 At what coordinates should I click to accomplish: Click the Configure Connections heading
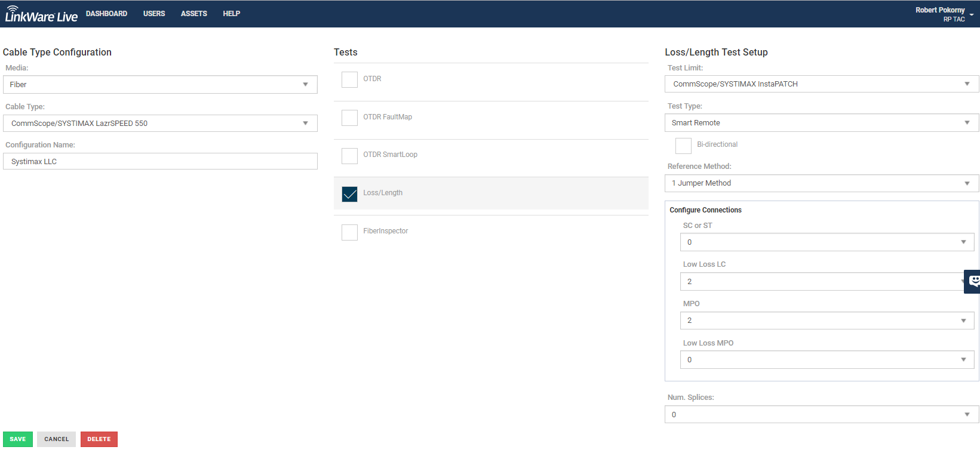tap(705, 210)
